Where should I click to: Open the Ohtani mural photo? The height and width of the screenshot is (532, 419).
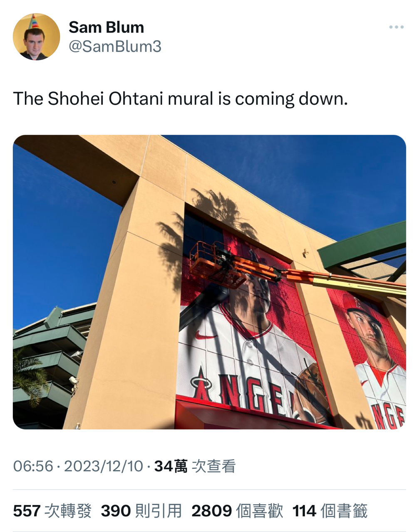coord(209,282)
